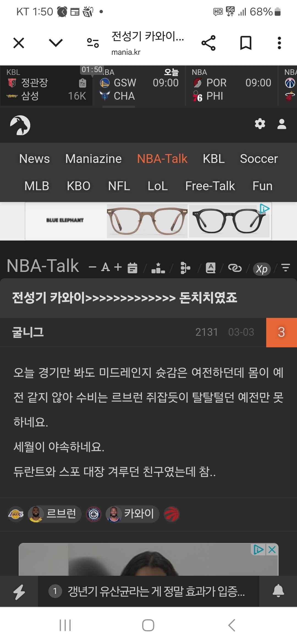Switch to the Maniazine tab
Viewport: 297px width, 644px height.
(94, 159)
